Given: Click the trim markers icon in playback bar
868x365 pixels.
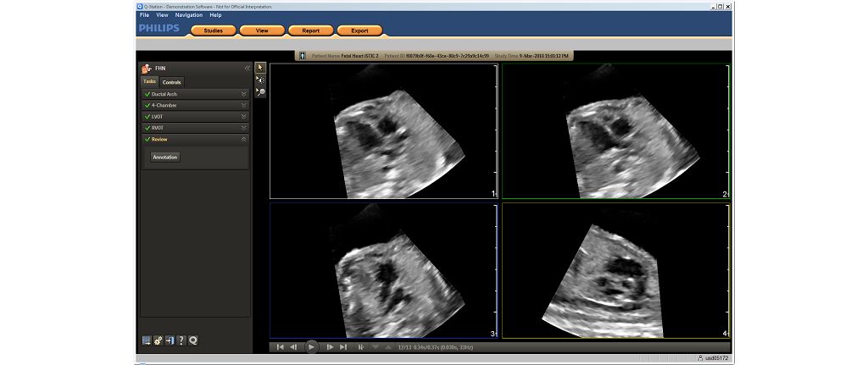Looking at the screenshot, I should click(x=361, y=347).
